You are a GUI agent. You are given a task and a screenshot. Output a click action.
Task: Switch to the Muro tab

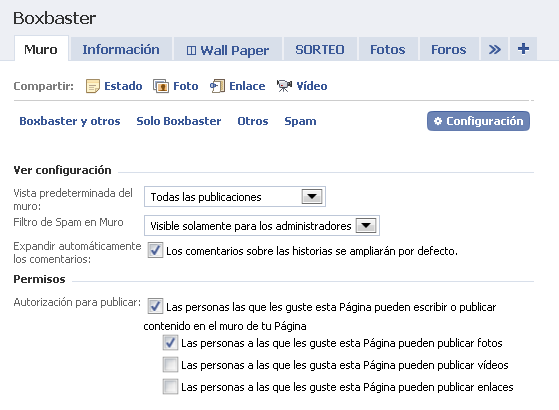[41, 49]
